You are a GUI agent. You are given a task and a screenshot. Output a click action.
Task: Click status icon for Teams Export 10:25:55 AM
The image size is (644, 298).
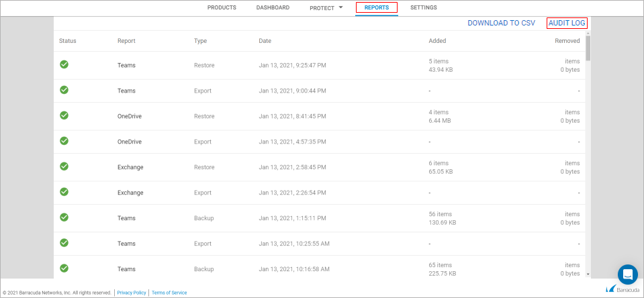tap(64, 242)
